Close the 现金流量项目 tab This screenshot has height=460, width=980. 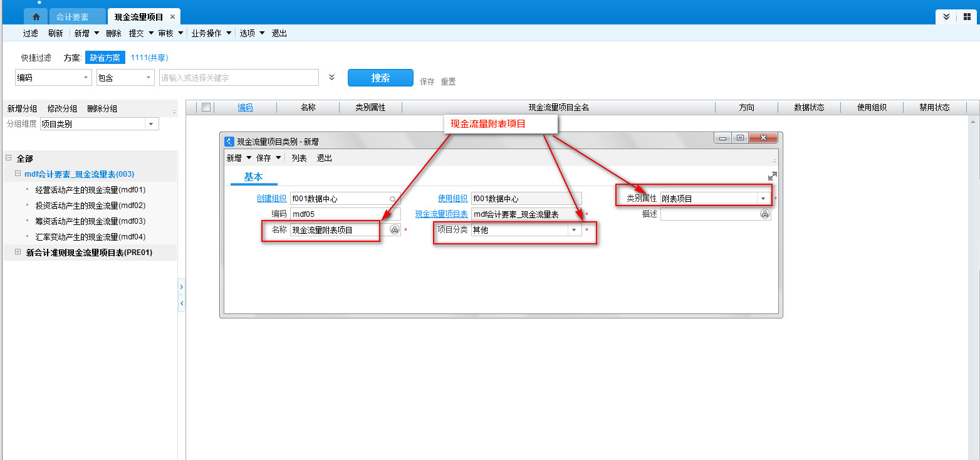[173, 17]
